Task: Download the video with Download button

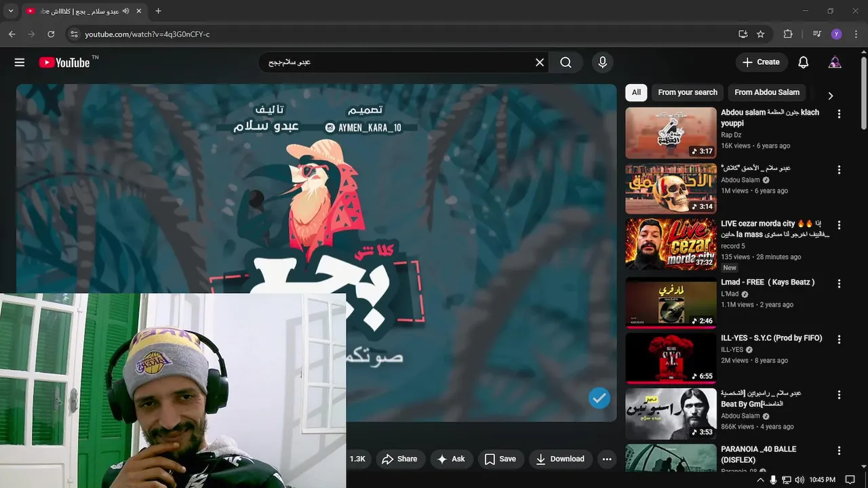Action: tap(560, 459)
